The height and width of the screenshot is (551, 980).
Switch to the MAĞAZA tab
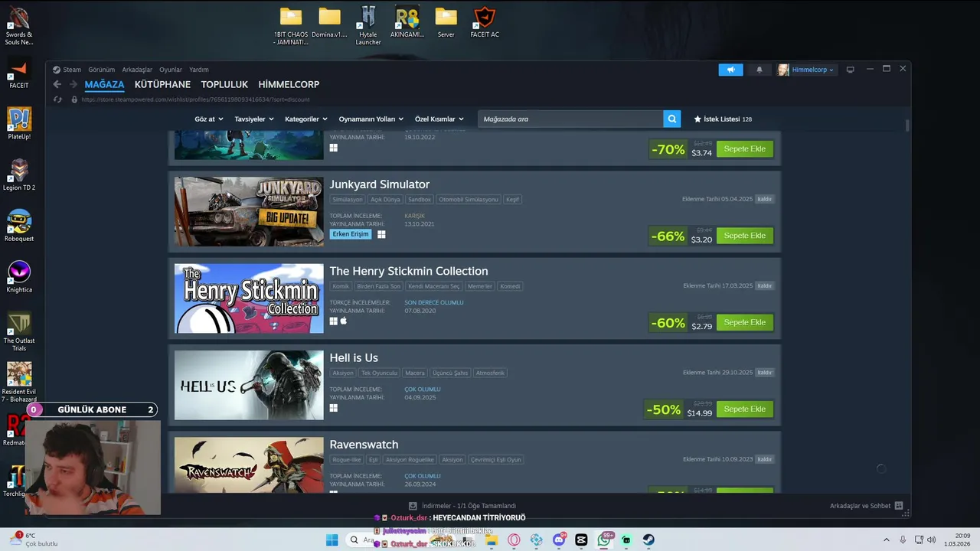point(104,84)
